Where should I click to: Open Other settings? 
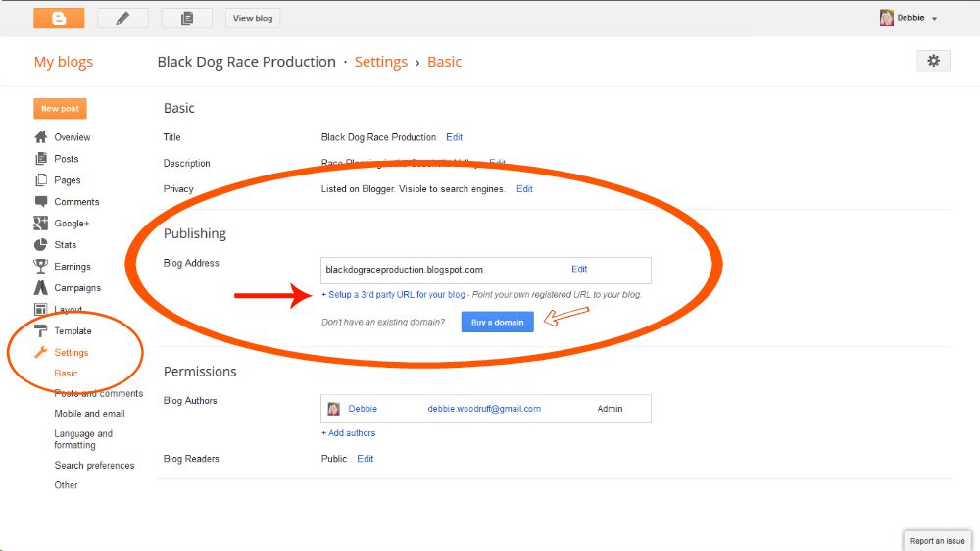pyautogui.click(x=66, y=485)
